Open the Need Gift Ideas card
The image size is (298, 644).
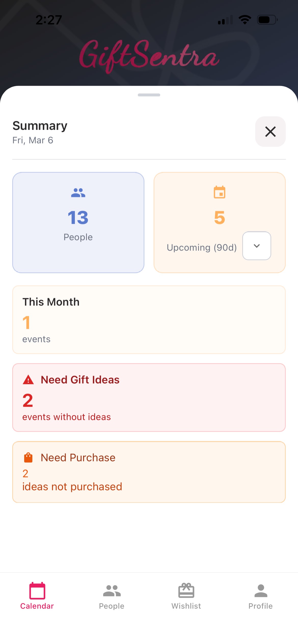point(149,398)
